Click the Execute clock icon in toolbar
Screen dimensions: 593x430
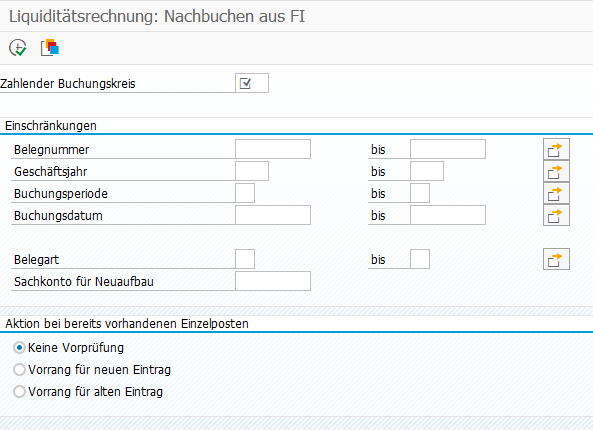coord(18,48)
